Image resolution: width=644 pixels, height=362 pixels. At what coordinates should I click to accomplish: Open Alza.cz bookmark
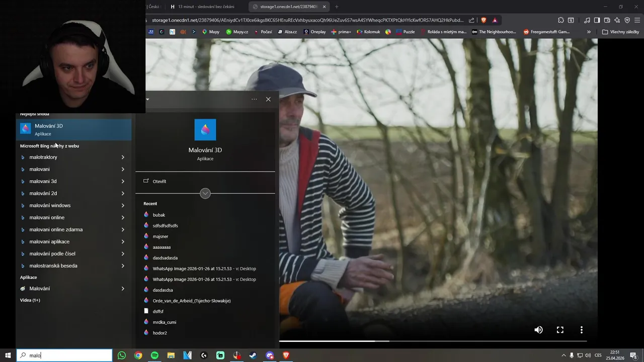point(287,32)
